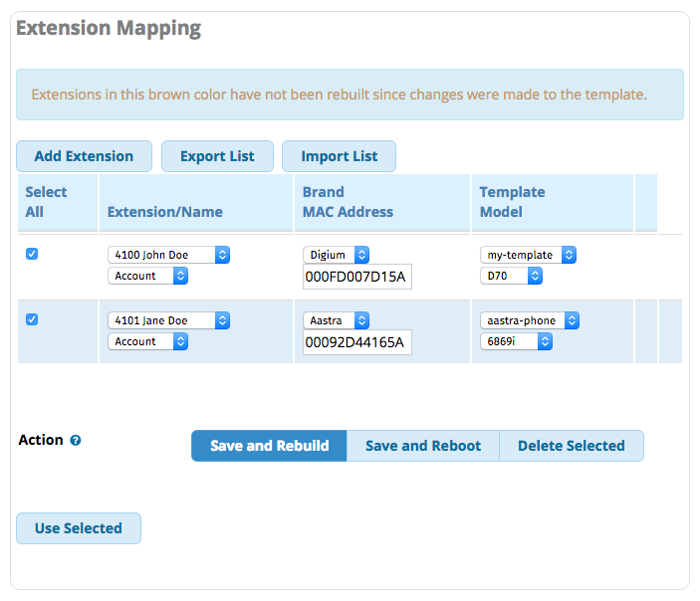The width and height of the screenshot is (700, 601).
Task: Choose Save and Reboot action
Action: pos(423,446)
